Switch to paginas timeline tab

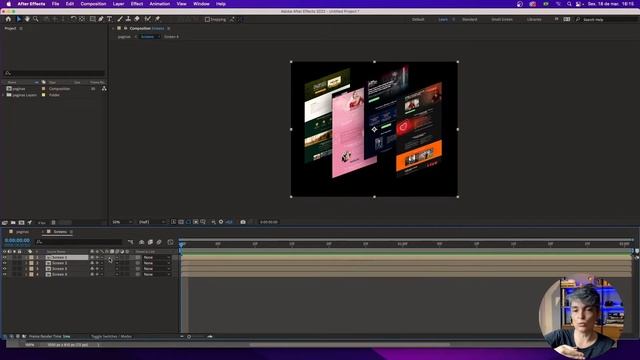pos(22,232)
